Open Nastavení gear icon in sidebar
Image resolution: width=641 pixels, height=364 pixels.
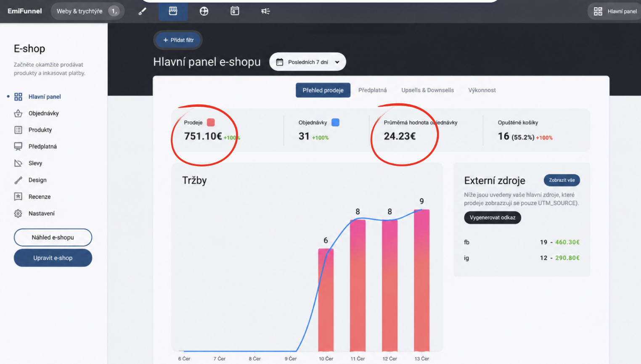(18, 214)
